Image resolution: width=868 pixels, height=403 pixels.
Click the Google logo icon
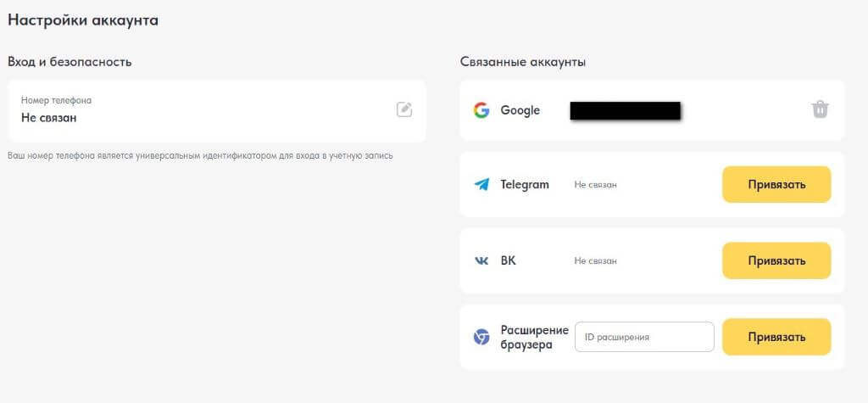[x=481, y=110]
